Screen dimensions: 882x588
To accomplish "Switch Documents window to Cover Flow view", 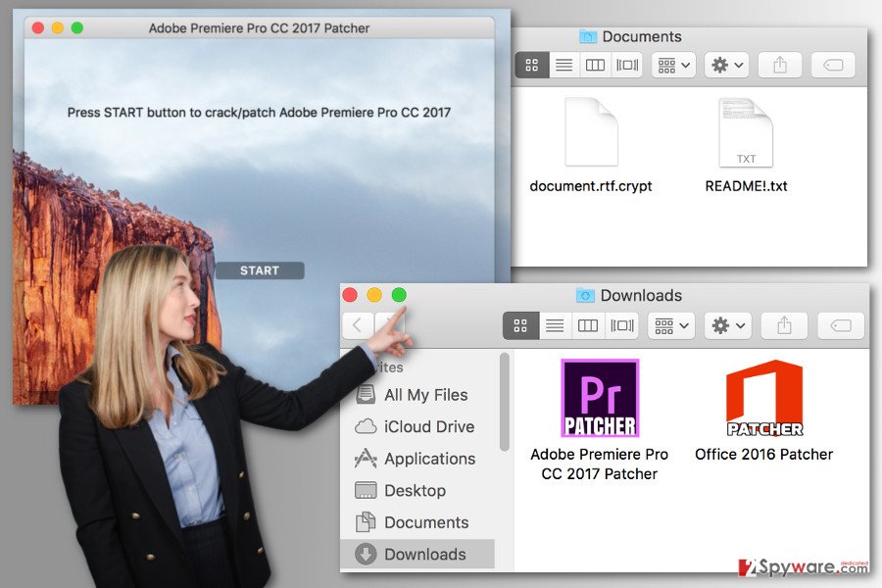I will pyautogui.click(x=626, y=66).
